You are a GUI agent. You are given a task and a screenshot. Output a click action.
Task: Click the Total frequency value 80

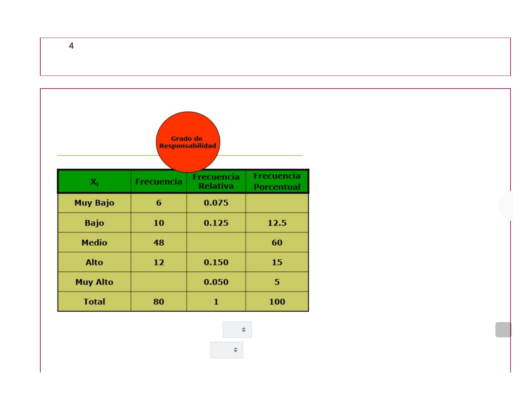point(159,302)
